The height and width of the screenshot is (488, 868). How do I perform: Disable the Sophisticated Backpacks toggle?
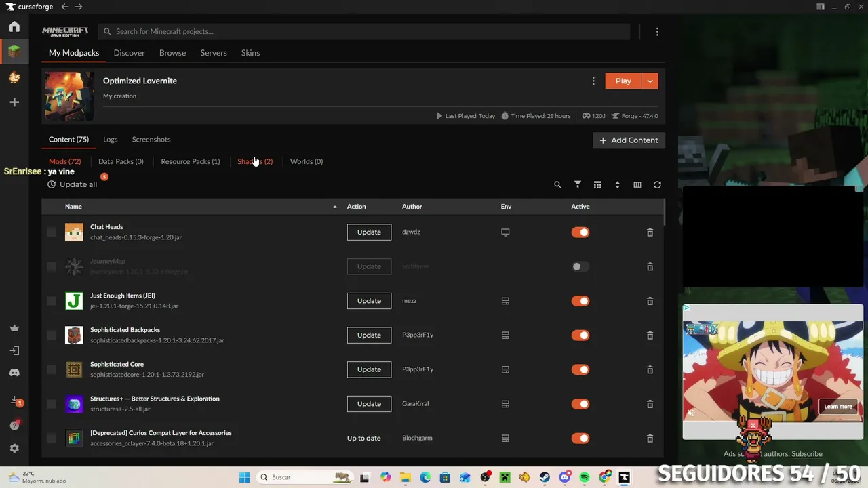tap(580, 335)
